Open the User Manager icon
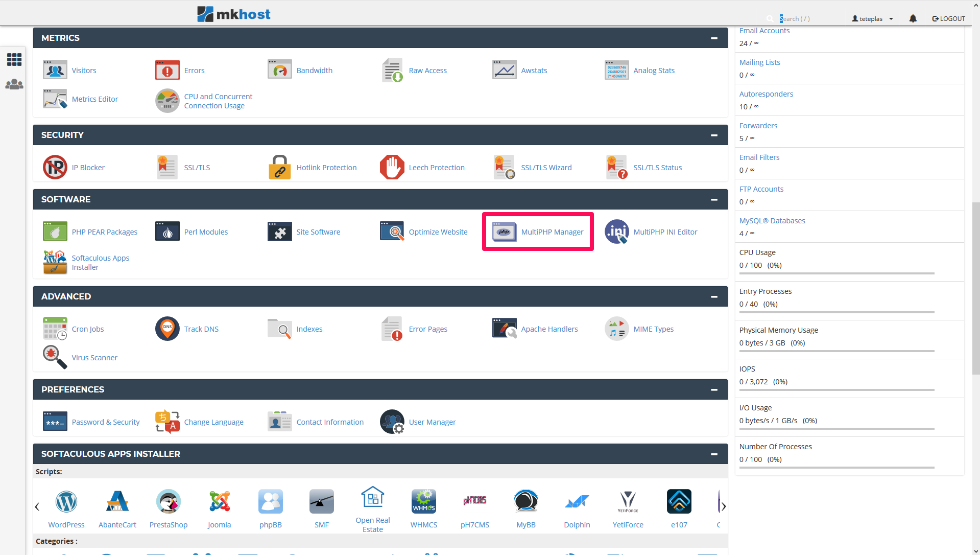 coord(392,422)
